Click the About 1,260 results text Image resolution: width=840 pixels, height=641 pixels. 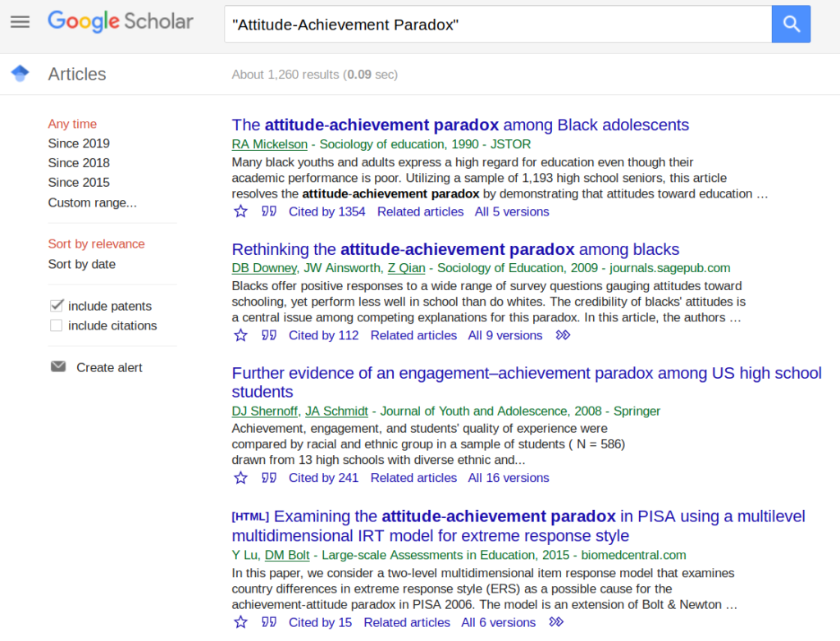[314, 75]
